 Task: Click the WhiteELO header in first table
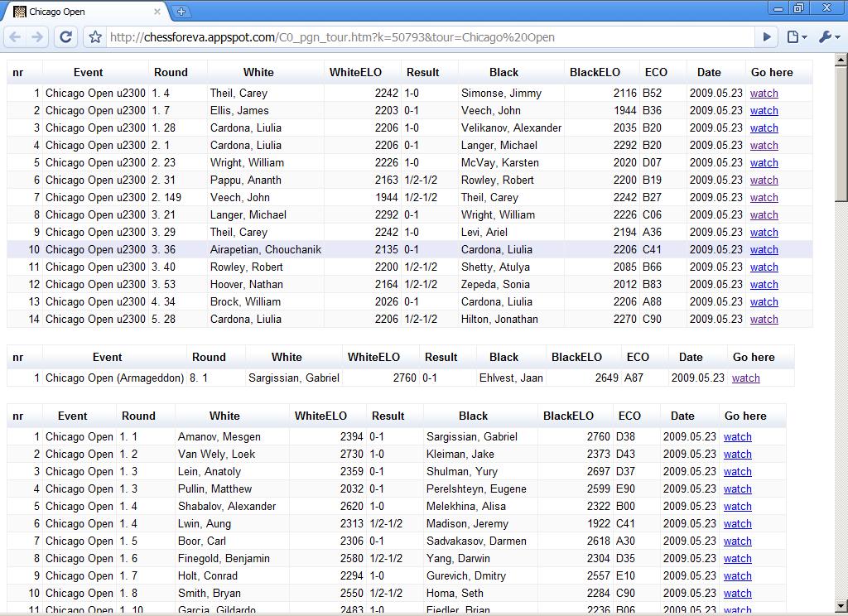click(355, 72)
